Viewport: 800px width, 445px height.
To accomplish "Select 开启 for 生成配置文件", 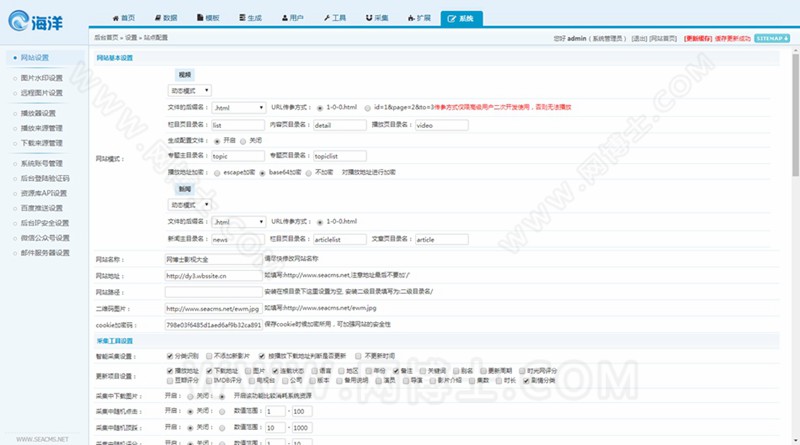I will click(x=217, y=141).
